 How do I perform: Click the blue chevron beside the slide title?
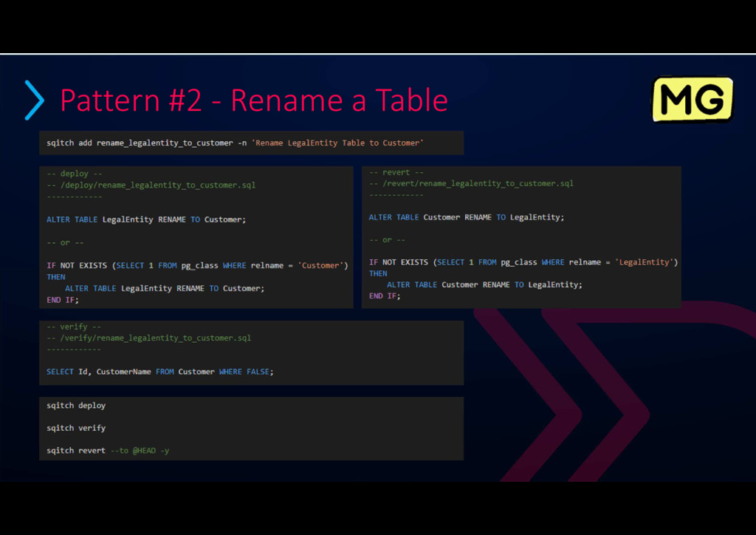(35, 100)
